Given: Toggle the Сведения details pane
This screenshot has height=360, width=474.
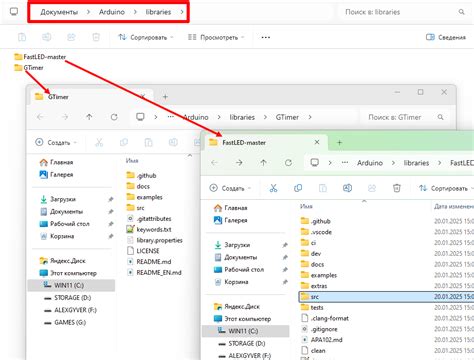Looking at the screenshot, I should (446, 37).
